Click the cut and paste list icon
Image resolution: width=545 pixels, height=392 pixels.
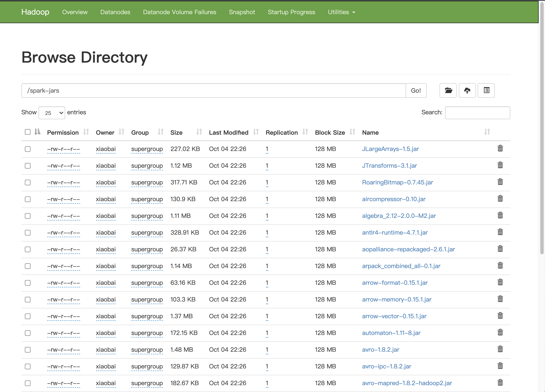coord(486,91)
